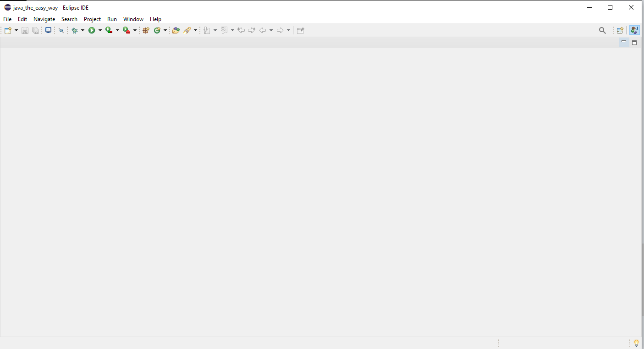Open the File menu
Viewport: 644px width, 349px height.
(x=7, y=19)
